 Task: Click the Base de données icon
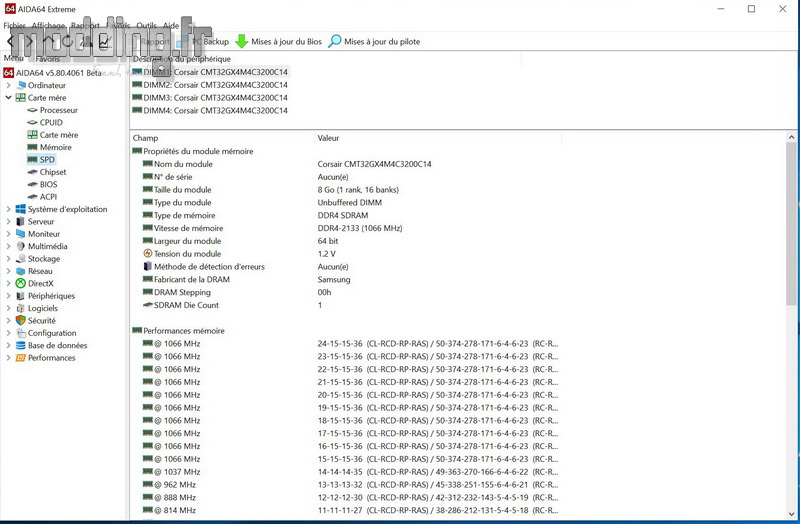(20, 345)
